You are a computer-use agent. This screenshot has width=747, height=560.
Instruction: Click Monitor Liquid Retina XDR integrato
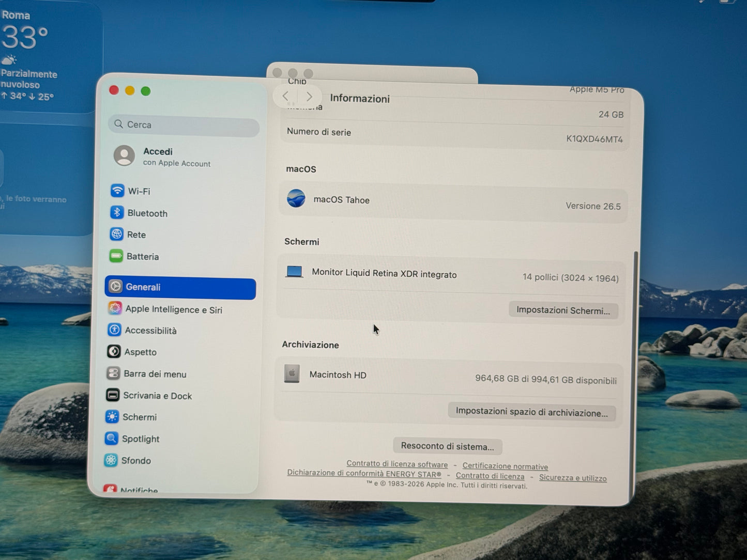(x=384, y=273)
